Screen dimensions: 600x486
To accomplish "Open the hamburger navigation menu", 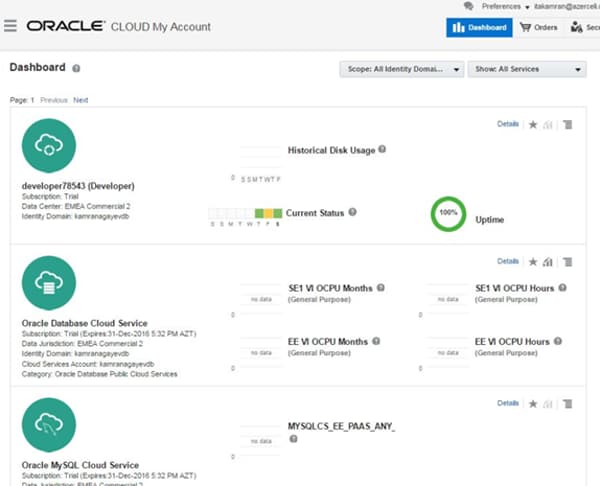I will [11, 27].
